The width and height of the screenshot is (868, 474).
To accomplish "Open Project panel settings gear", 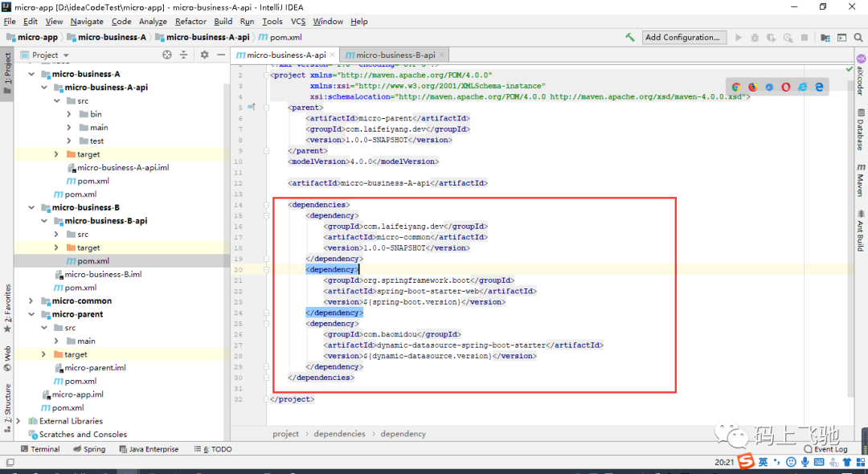I will point(204,55).
